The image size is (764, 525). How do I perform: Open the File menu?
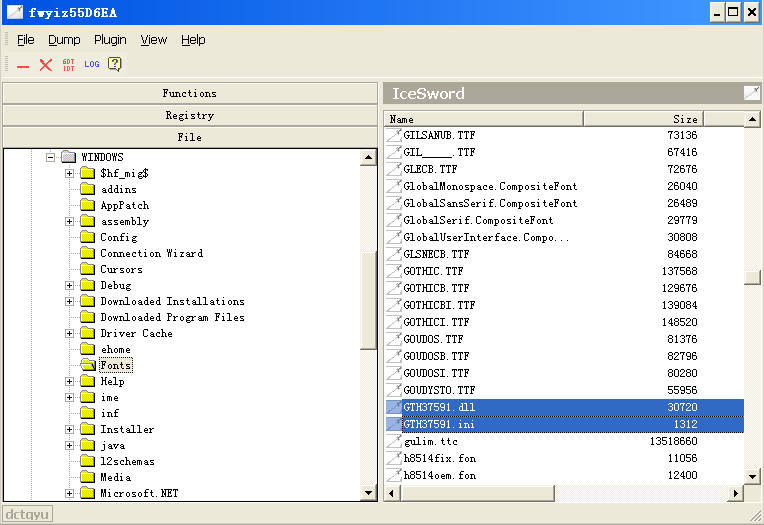coord(25,39)
